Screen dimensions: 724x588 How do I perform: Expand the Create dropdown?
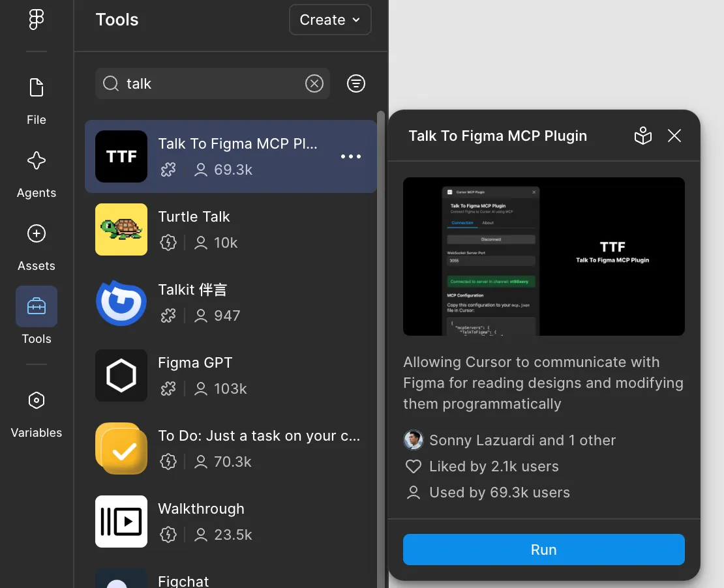[330, 20]
